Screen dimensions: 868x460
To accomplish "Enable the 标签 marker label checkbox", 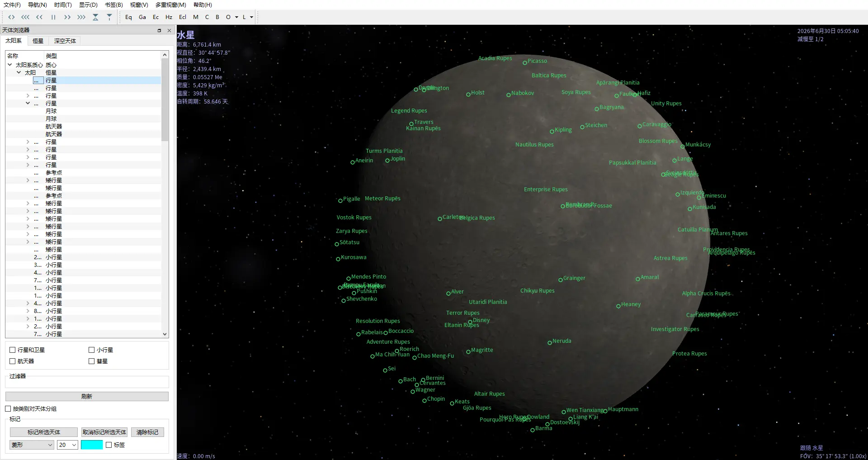I will [x=109, y=445].
